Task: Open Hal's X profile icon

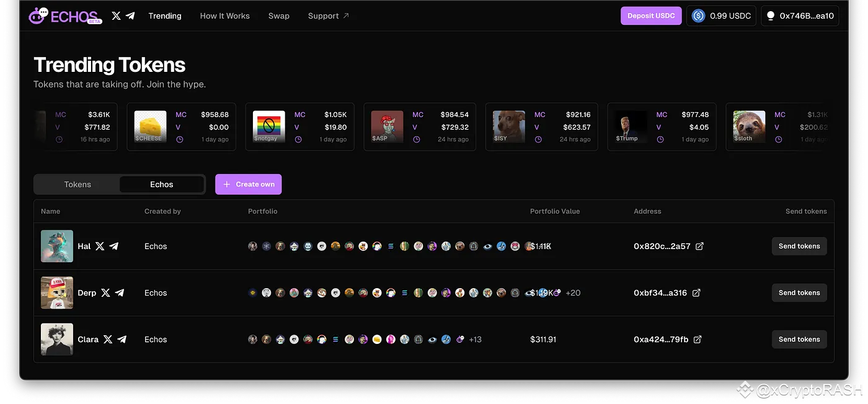Action: 100,246
